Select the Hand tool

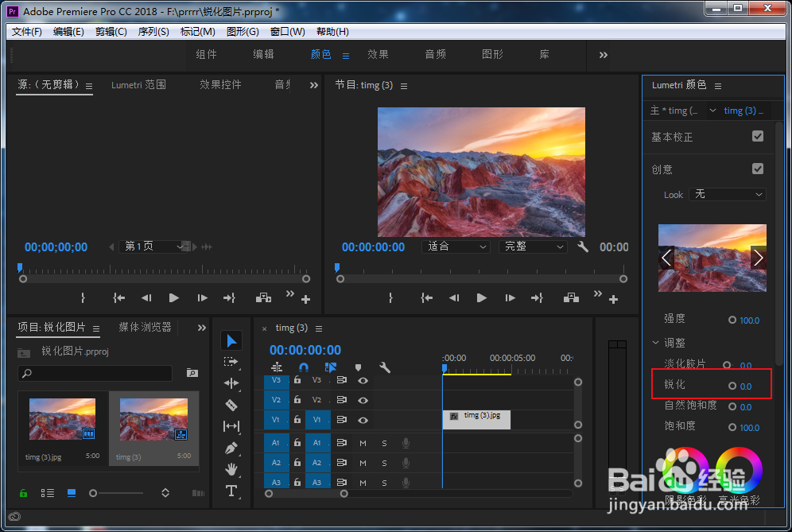point(231,469)
